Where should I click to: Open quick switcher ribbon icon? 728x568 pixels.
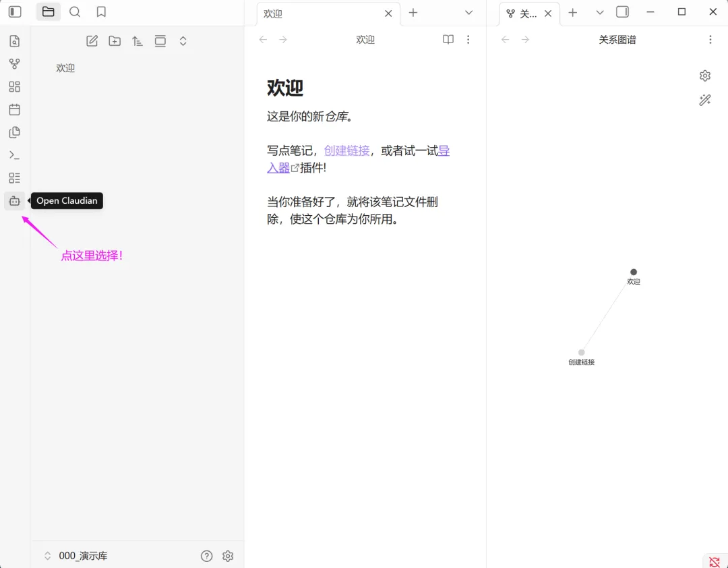[14, 41]
